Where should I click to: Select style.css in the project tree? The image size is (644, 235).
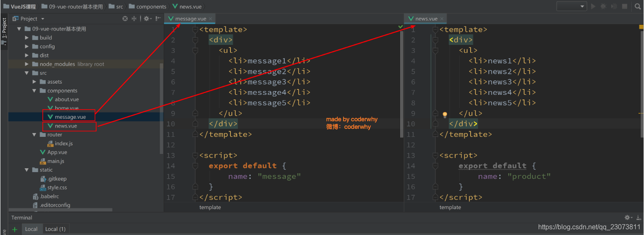coord(53,188)
